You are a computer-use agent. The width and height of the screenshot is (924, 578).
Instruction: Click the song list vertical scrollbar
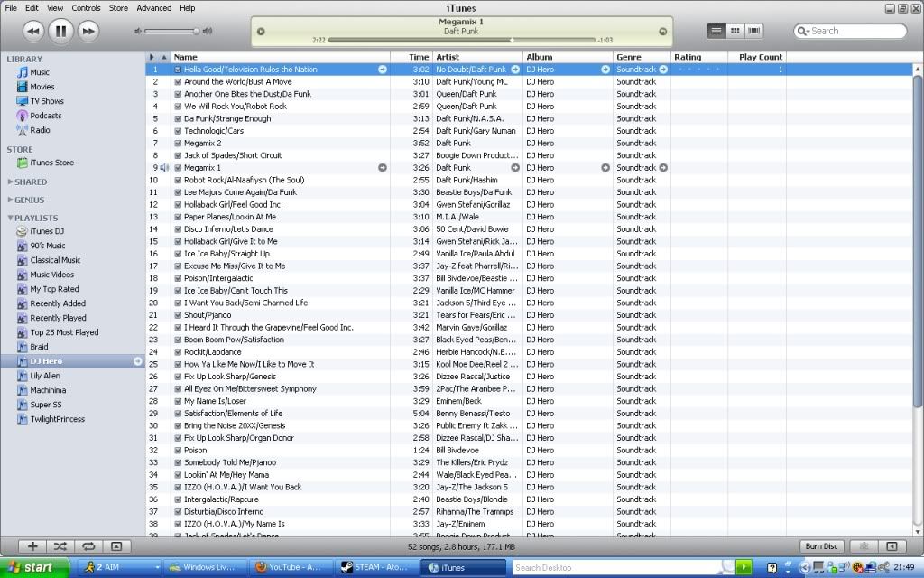918,241
